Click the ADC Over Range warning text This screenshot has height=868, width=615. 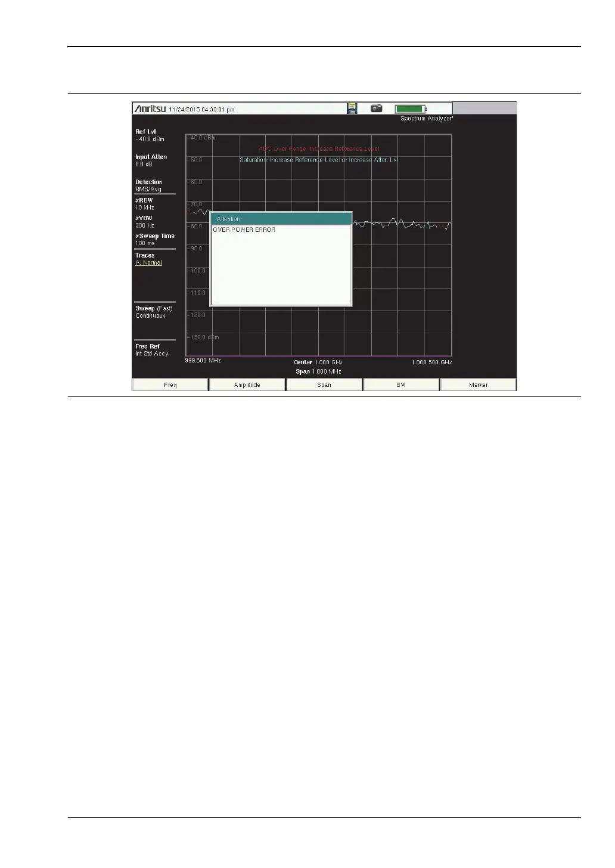[319, 149]
